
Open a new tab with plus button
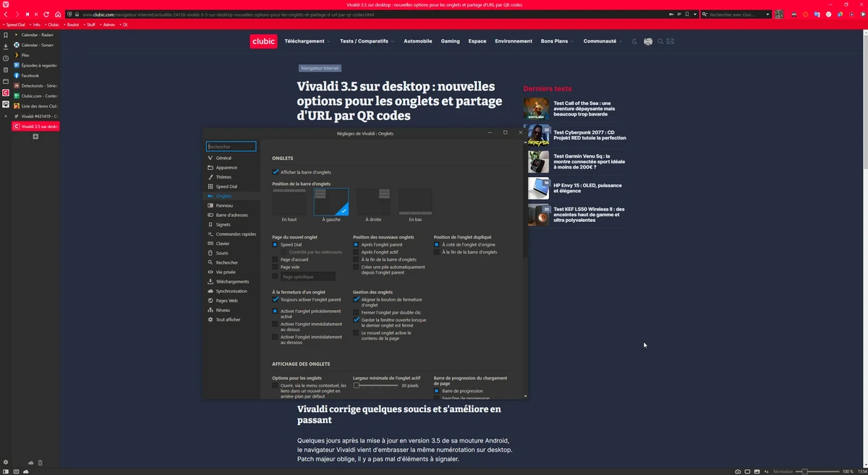click(x=35, y=137)
